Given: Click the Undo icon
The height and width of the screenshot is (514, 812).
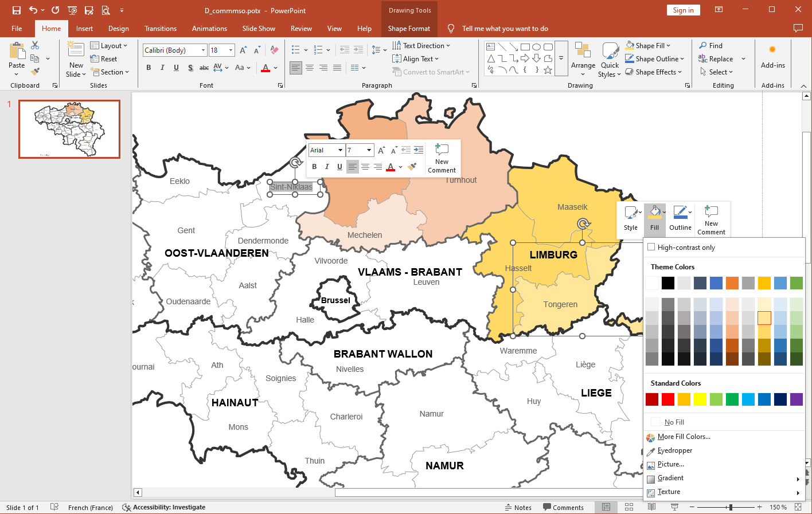Looking at the screenshot, I should point(32,10).
